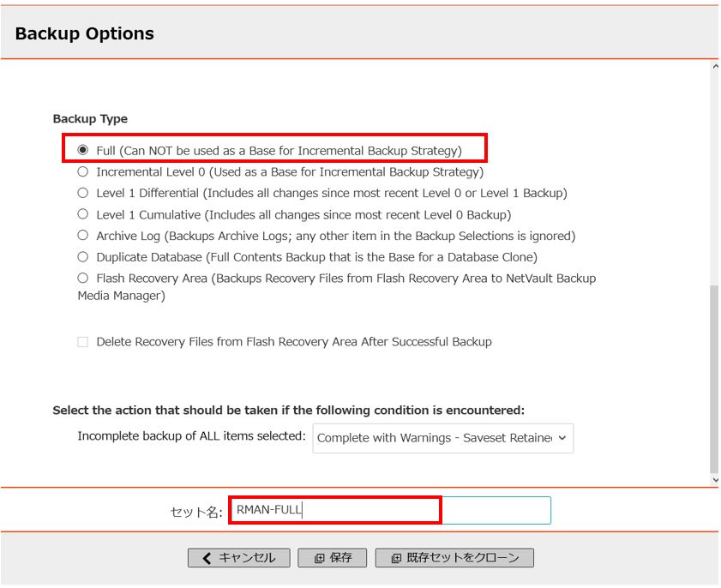Choose Archive Log backup type
The width and height of the screenshot is (721, 588).
coord(83,235)
